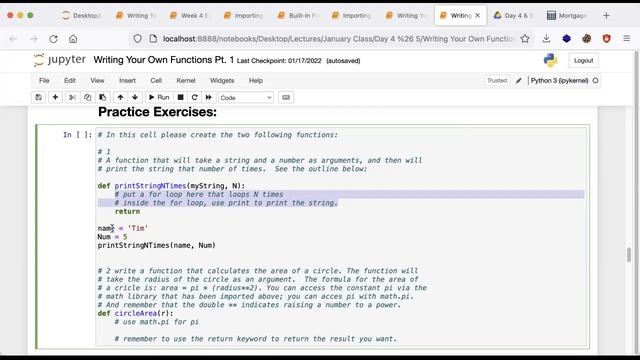Open the Insert menu
Viewport: 640px width, 360px height.
click(x=127, y=81)
